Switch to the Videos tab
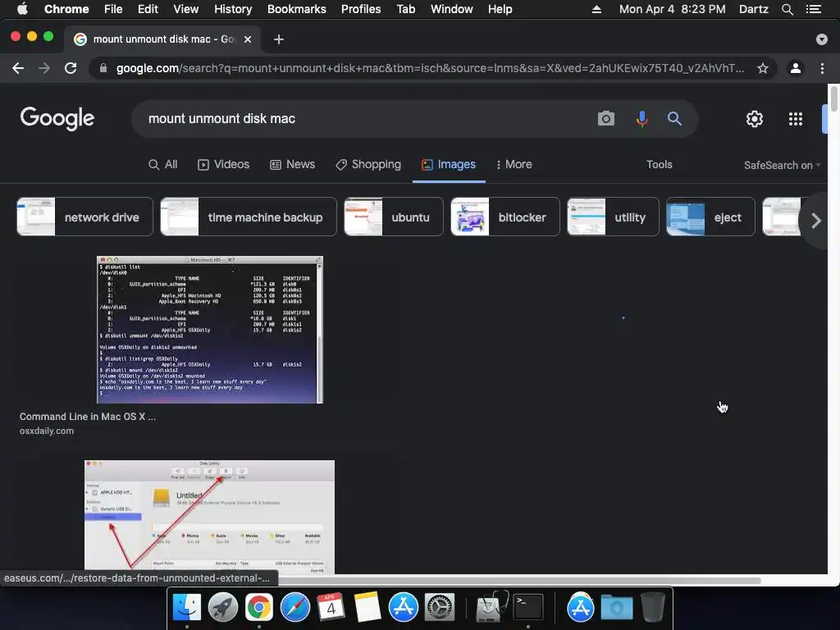 click(223, 164)
